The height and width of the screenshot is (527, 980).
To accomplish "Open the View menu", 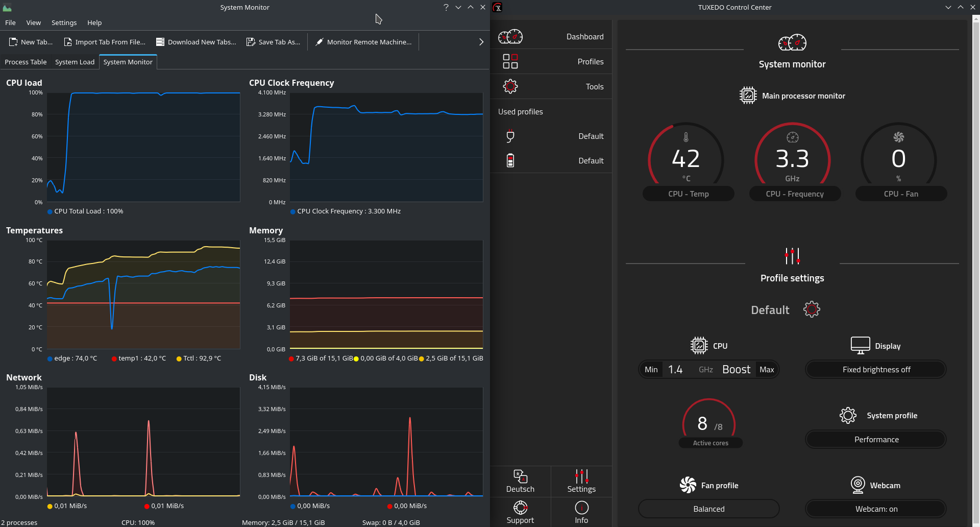I will pyautogui.click(x=33, y=22).
